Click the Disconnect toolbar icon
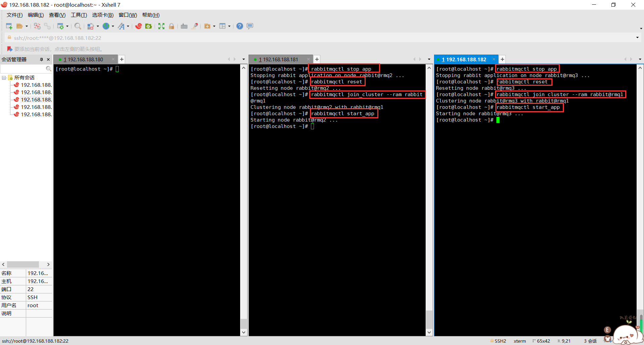Screen dimensions: 644x345 pos(37,26)
